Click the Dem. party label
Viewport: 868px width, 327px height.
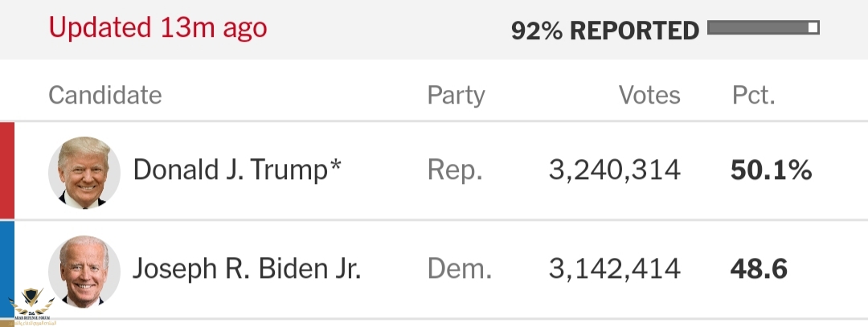coord(459,269)
